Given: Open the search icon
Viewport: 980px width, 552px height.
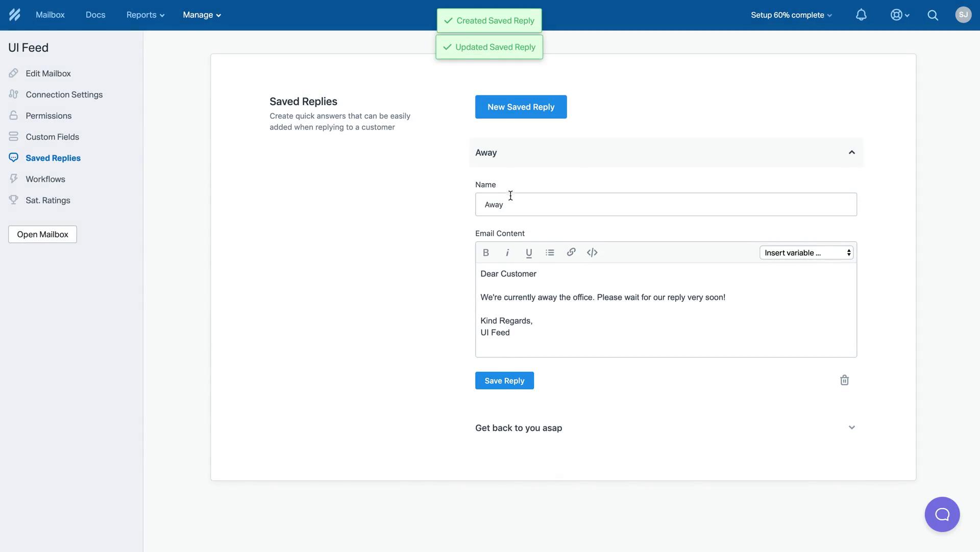Looking at the screenshot, I should tap(933, 15).
